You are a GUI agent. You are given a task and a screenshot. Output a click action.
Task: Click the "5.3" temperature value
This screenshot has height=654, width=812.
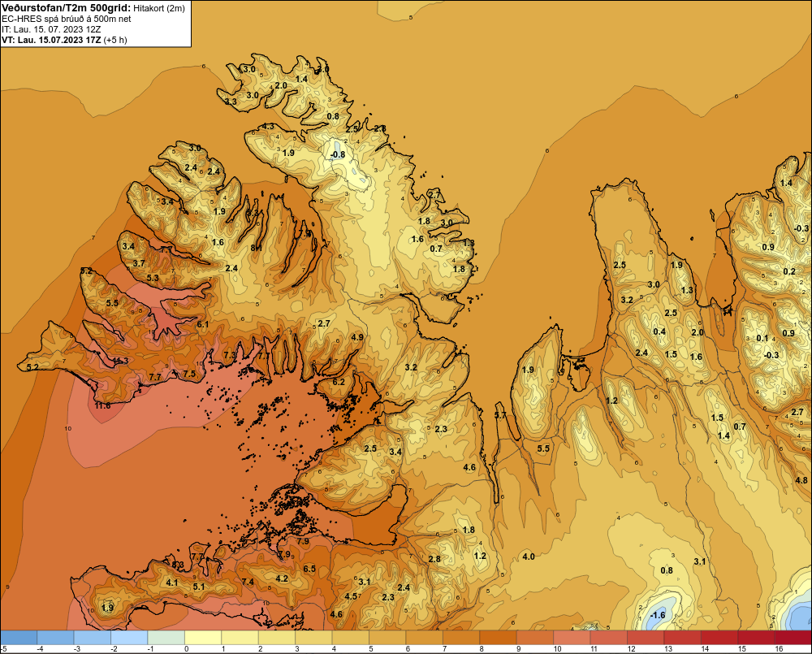point(153,278)
